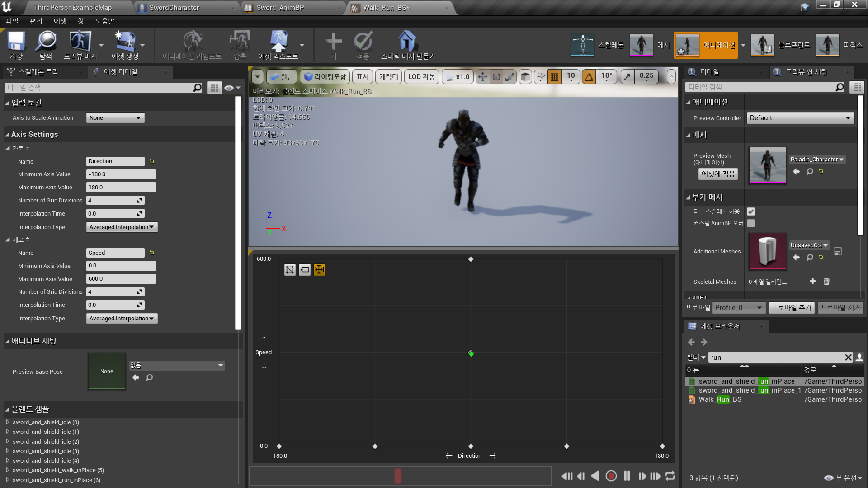The width and height of the screenshot is (868, 488).
Task: Click the 프로파일 추가 button
Action: pos(791,307)
